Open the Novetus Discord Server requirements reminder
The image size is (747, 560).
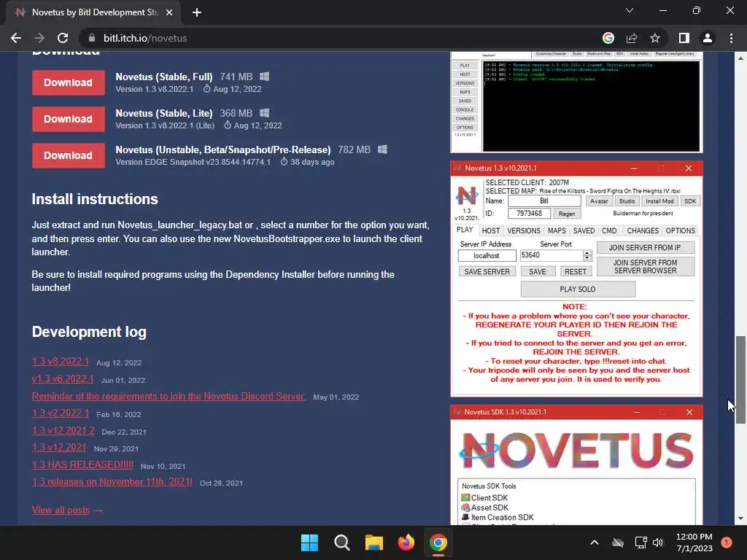click(x=169, y=396)
